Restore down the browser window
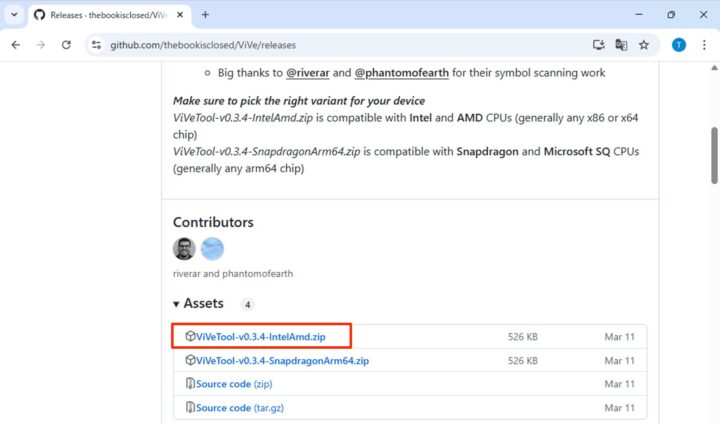 671,15
